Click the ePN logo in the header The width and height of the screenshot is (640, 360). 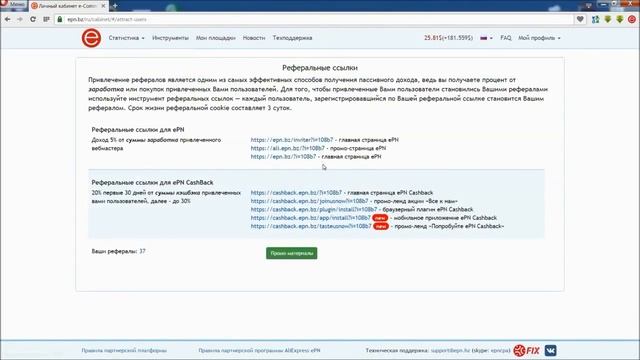tap(91, 38)
